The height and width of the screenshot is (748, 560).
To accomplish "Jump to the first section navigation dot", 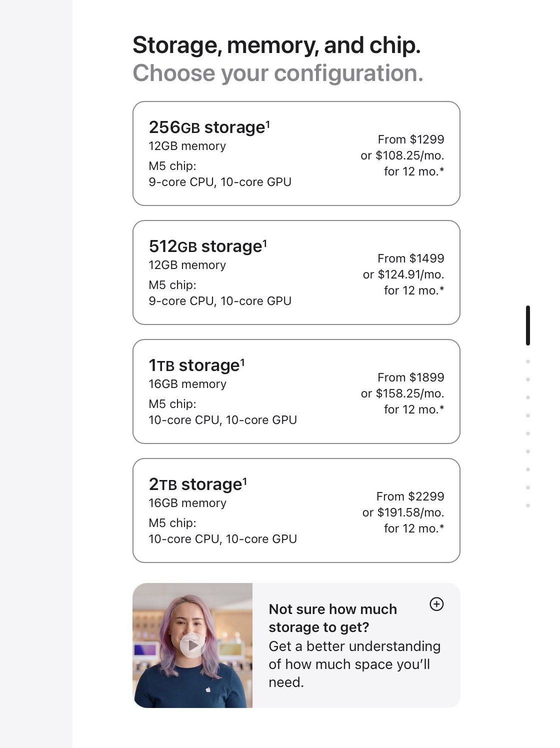I will [x=528, y=361].
